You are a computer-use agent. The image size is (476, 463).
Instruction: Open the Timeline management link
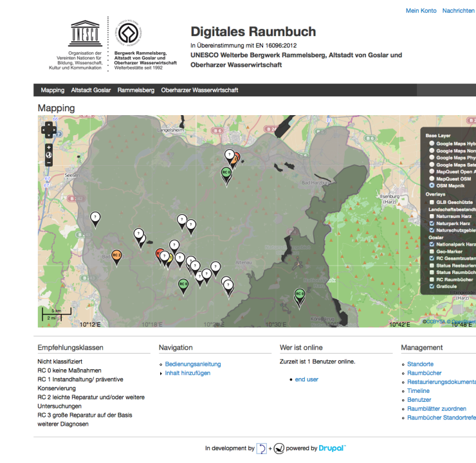pos(418,391)
